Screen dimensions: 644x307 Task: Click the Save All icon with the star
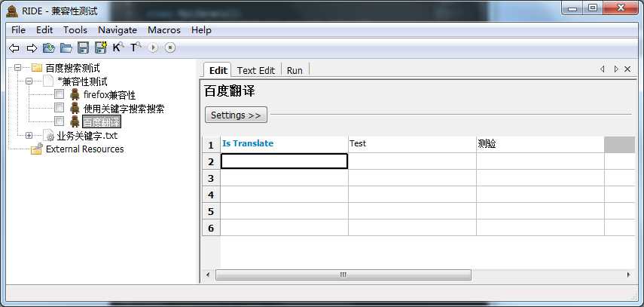click(x=101, y=48)
